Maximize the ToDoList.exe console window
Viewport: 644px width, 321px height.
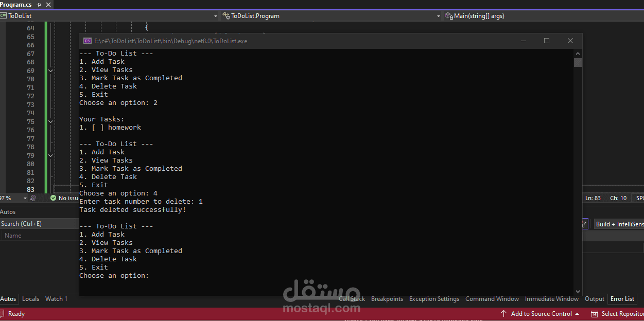click(x=547, y=41)
